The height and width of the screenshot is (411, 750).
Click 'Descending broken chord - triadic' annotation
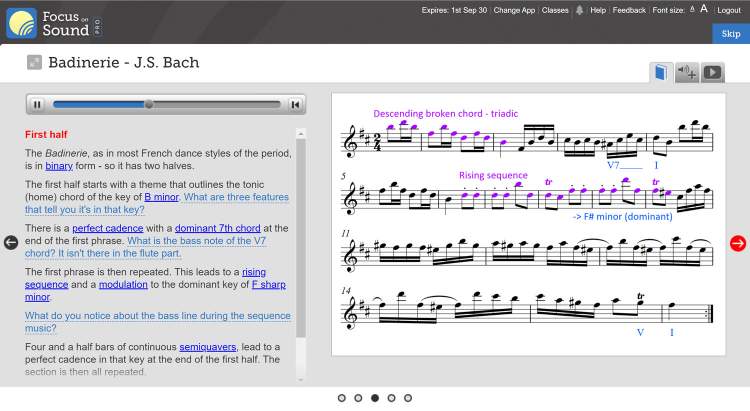pyautogui.click(x=445, y=113)
